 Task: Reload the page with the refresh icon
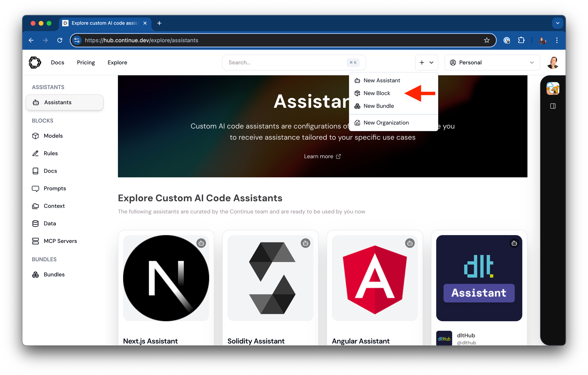[60, 40]
